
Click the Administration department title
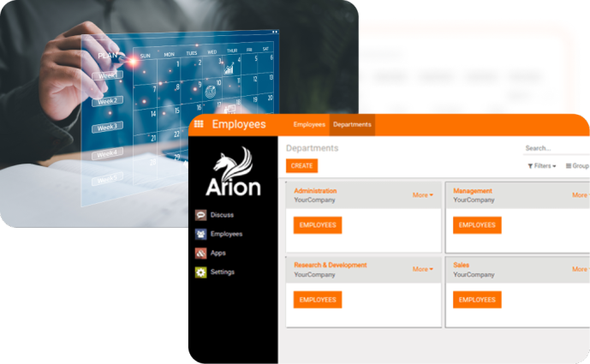315,191
